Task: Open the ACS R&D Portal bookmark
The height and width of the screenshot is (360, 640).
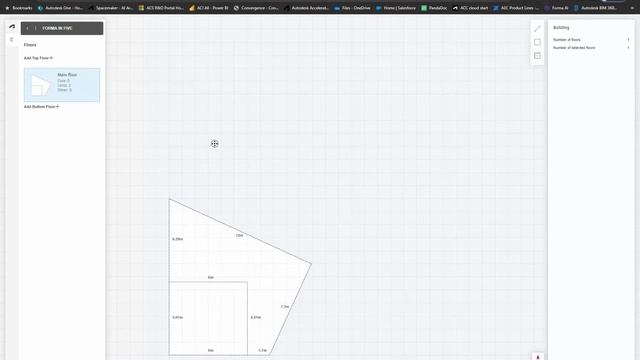Action: tap(161, 8)
